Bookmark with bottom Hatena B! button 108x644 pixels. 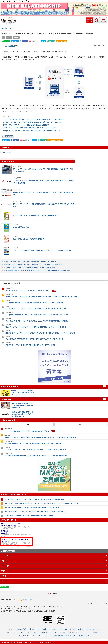pyautogui.click(x=34, y=140)
